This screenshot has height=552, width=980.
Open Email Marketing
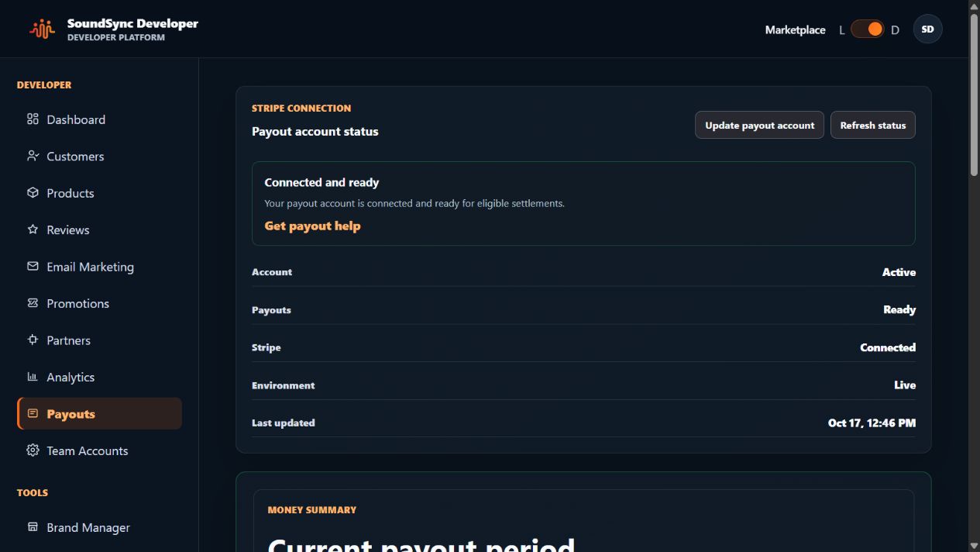point(99,267)
